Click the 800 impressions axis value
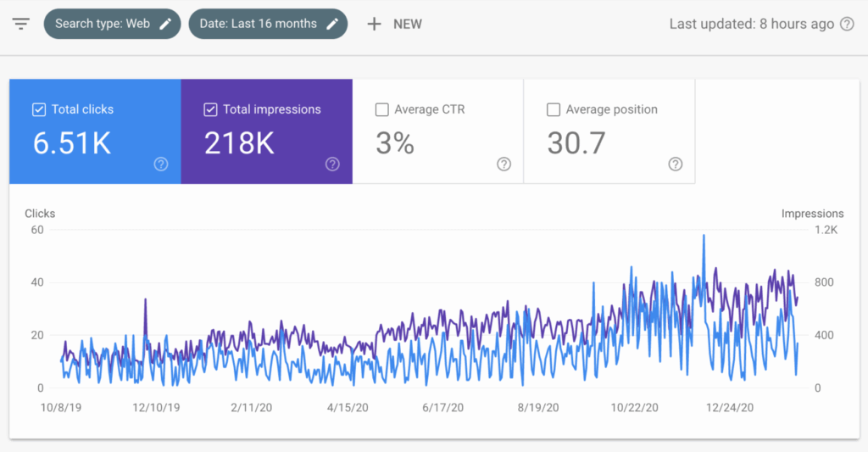This screenshot has height=452, width=868. click(824, 282)
